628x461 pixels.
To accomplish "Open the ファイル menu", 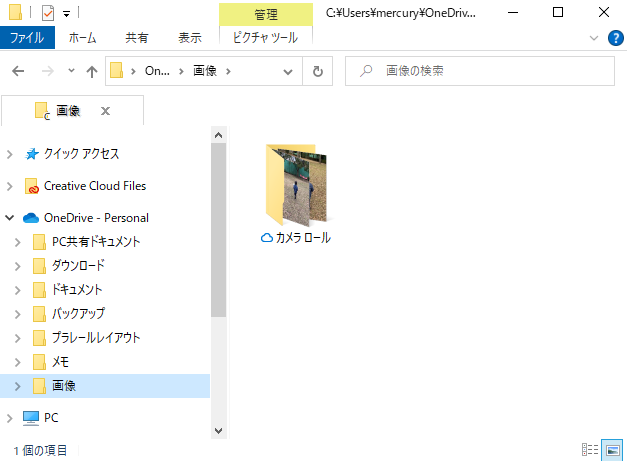I will coord(27,38).
